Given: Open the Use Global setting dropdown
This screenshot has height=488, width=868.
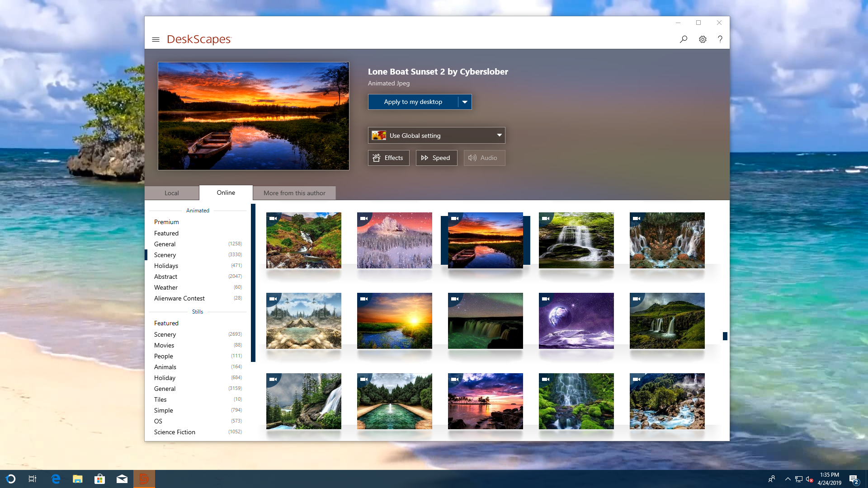Looking at the screenshot, I should point(436,136).
